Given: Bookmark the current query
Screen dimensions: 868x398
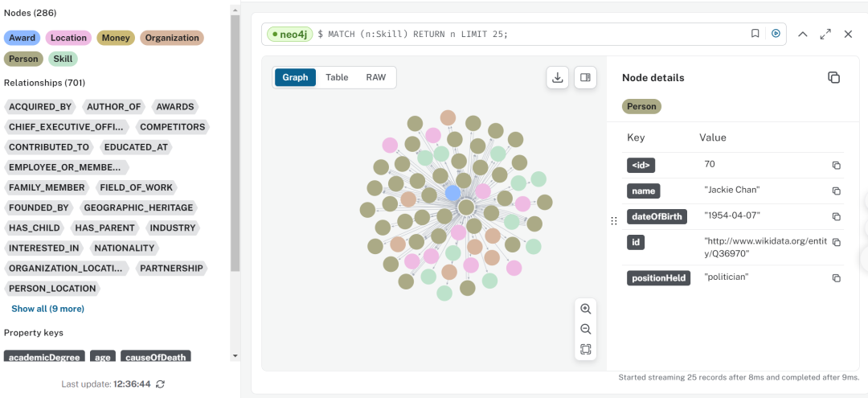Looking at the screenshot, I should (x=755, y=34).
